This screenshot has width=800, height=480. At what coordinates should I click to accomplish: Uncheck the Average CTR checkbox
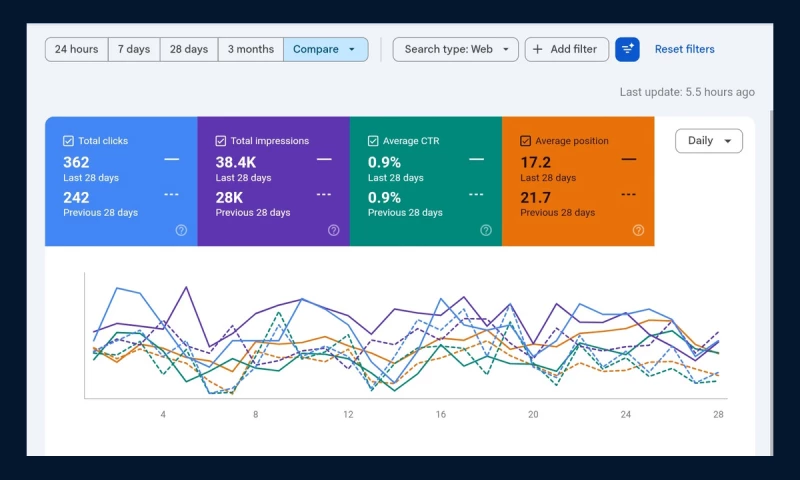[373, 141]
